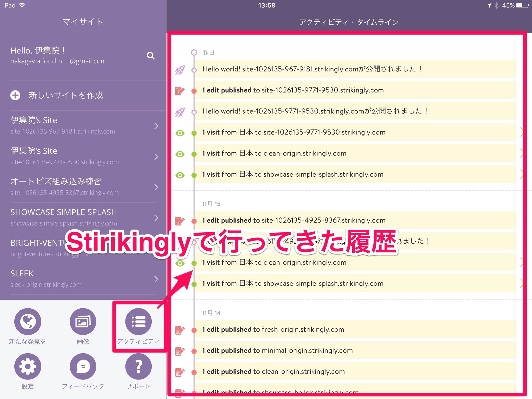Click edit pencil icon beside fresh-origin entry
The height and width of the screenshot is (399, 532).
pos(180,330)
